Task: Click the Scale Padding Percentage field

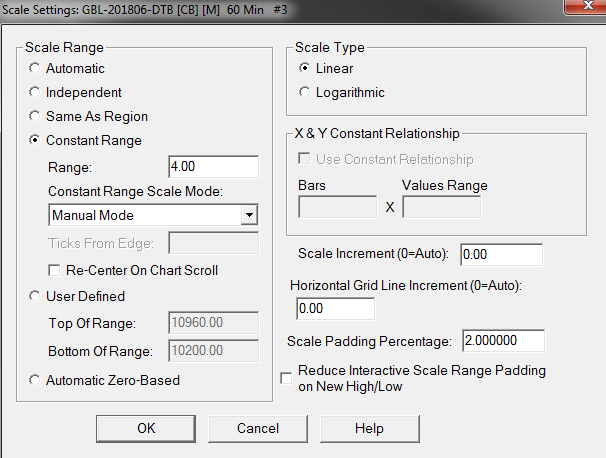Action: [x=503, y=341]
